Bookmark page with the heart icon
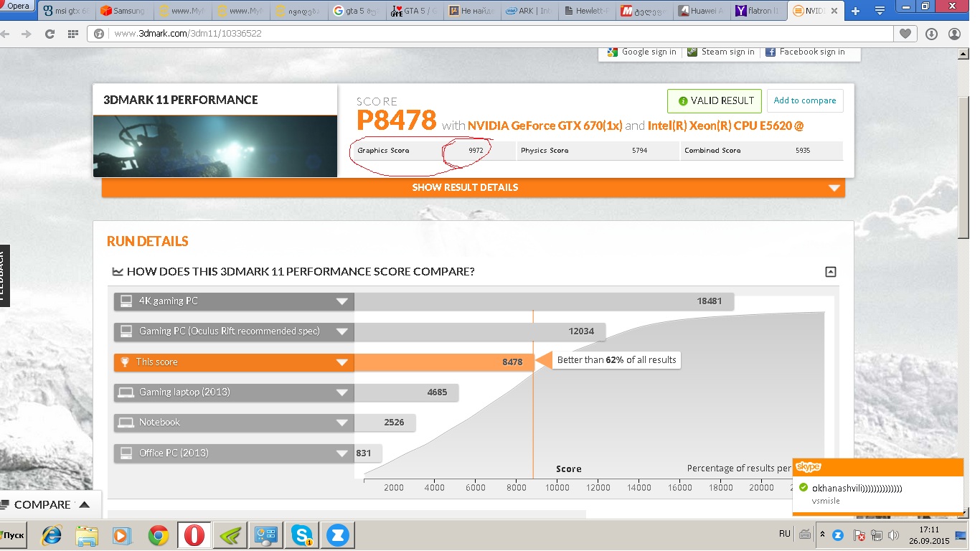 905,34
